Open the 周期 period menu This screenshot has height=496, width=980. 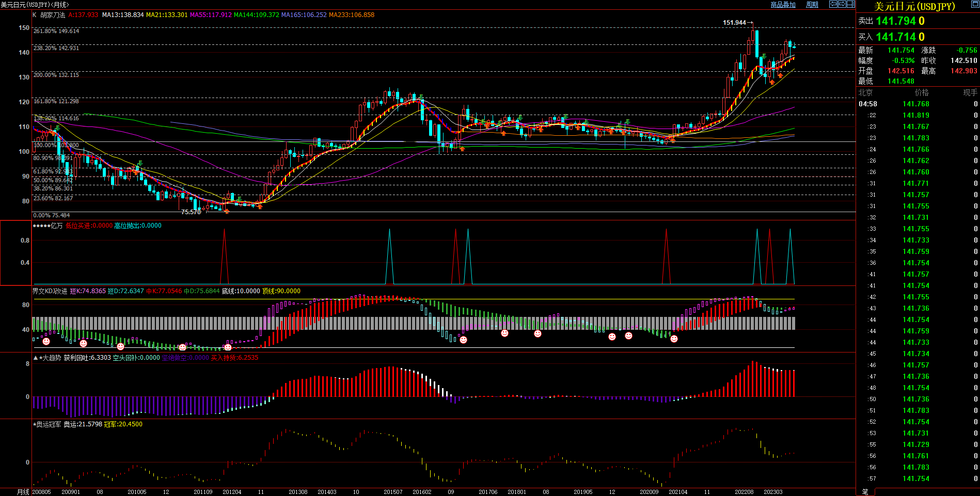coord(812,5)
